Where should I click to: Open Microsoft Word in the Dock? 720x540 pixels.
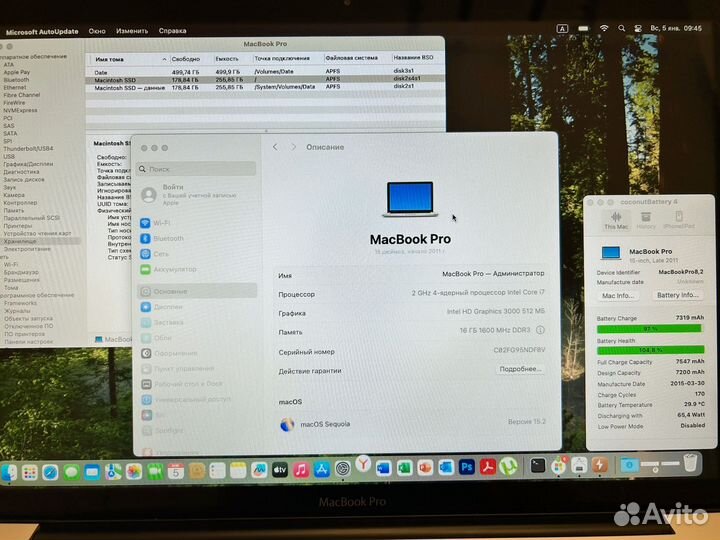[383, 468]
